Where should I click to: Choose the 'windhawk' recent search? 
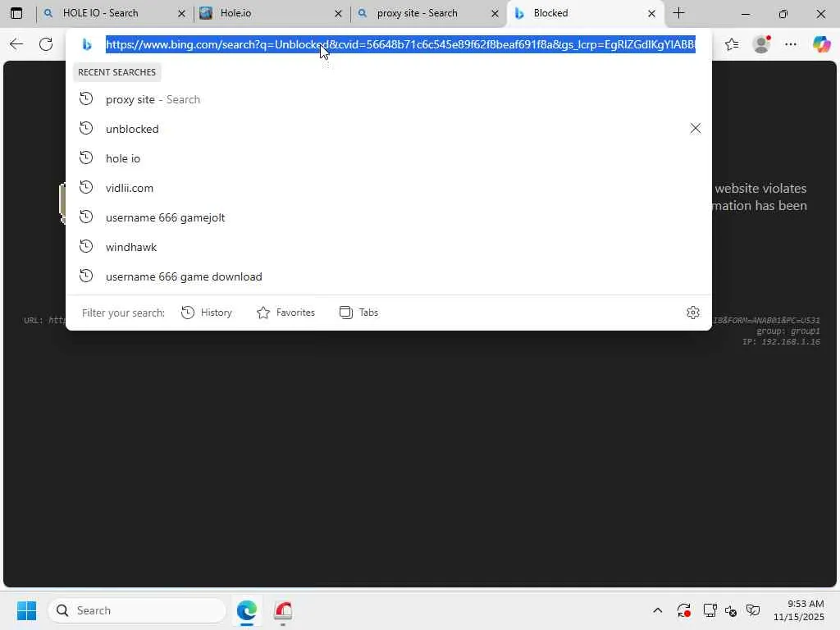tap(388, 247)
